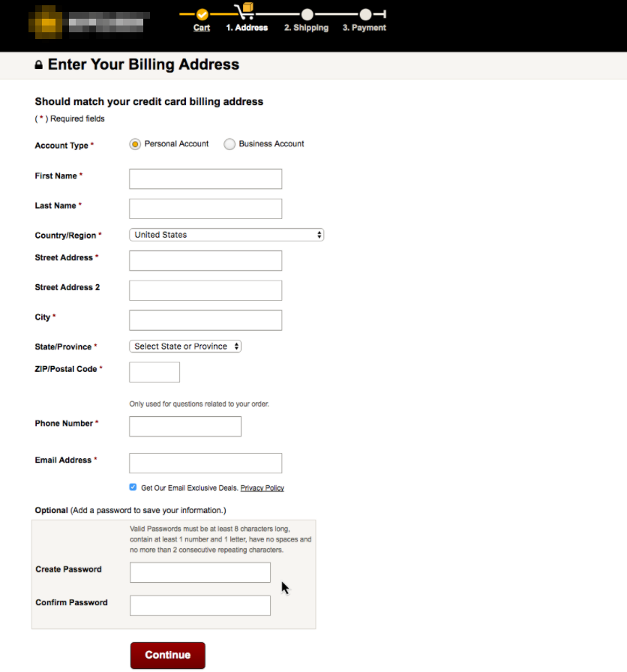Open the Country/Region dropdown
Screen dimensions: 627x672
(x=225, y=235)
